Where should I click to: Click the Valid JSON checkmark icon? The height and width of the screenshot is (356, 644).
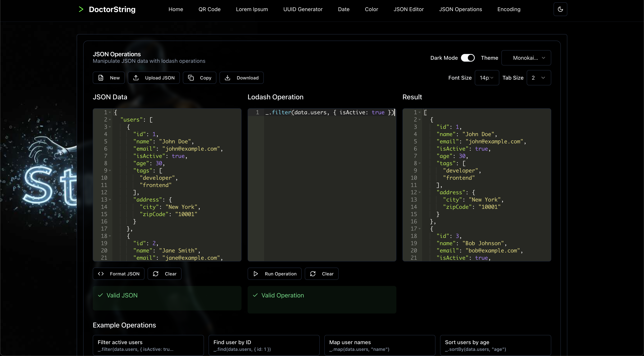tap(100, 295)
